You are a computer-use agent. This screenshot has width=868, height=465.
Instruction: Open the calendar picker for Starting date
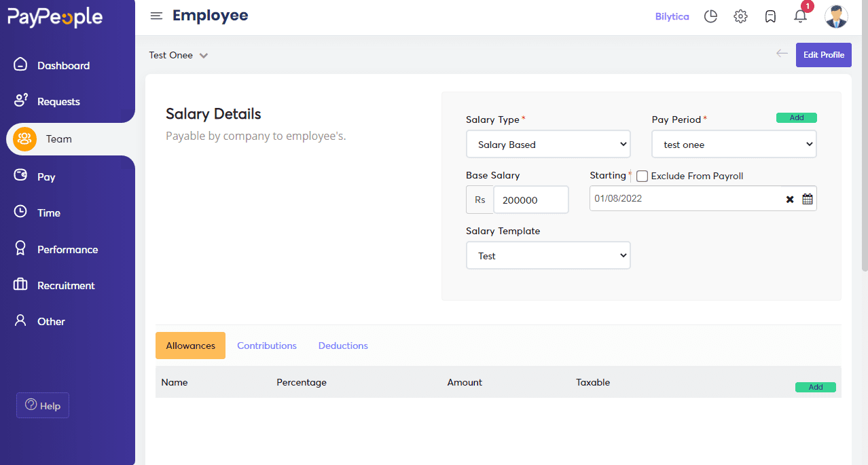coord(807,199)
